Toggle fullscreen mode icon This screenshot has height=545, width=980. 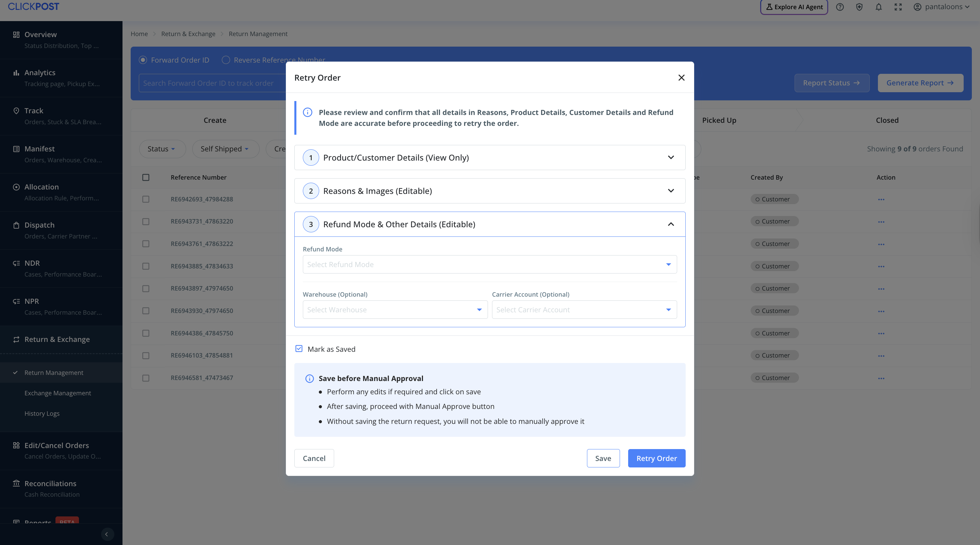(x=898, y=7)
